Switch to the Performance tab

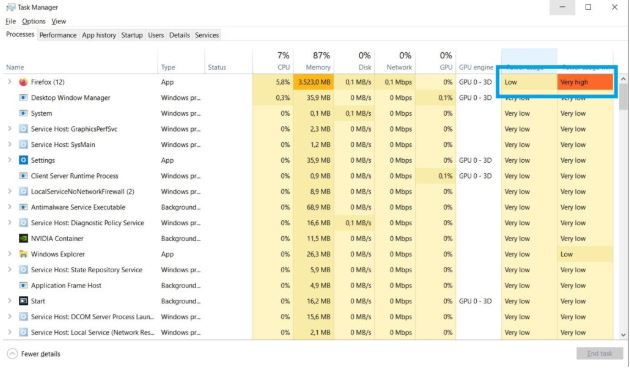point(58,35)
